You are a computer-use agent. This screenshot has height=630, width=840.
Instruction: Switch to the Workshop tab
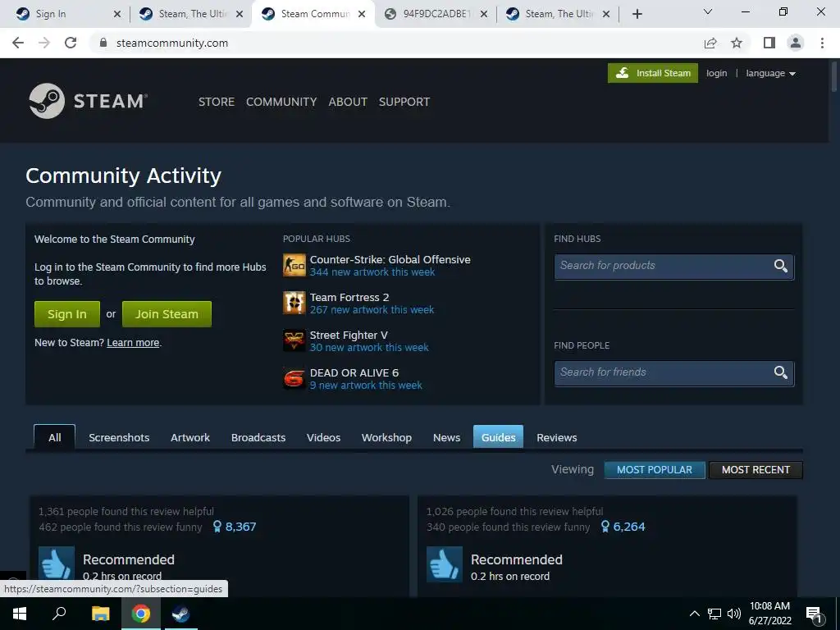[386, 438]
